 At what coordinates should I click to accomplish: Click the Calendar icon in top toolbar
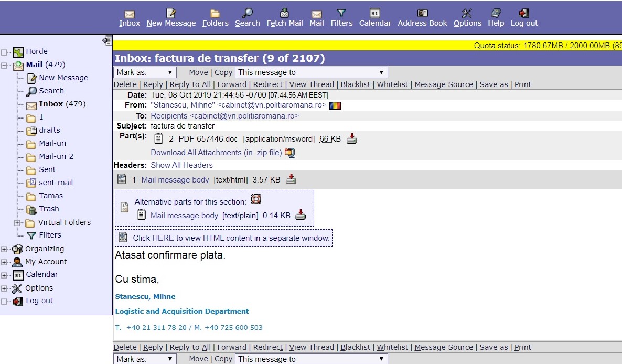[375, 14]
